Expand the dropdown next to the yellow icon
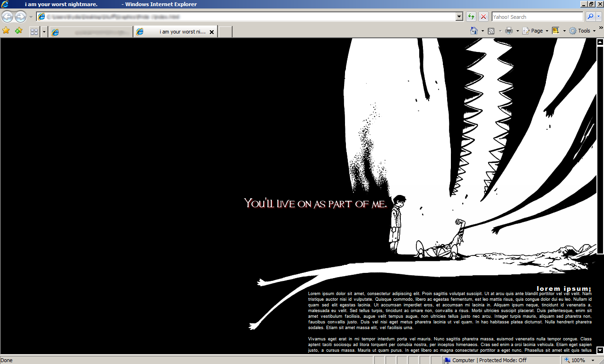This screenshot has height=364, width=604. pos(564,31)
